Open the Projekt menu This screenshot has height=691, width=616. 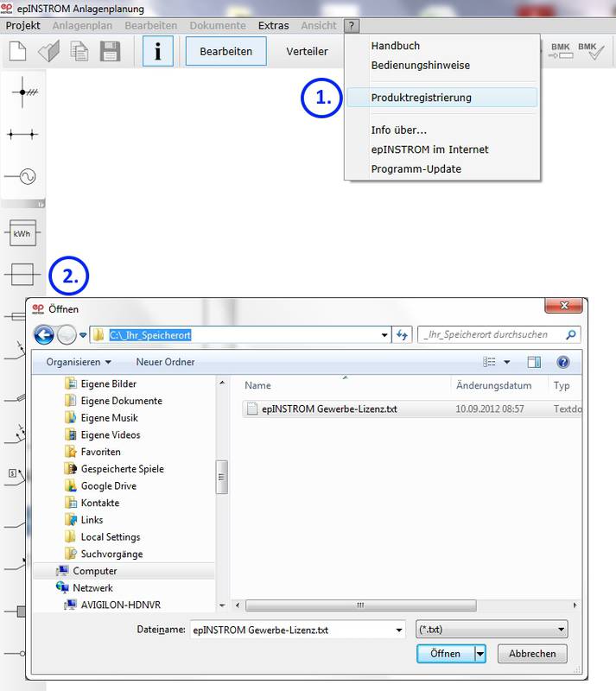[23, 26]
